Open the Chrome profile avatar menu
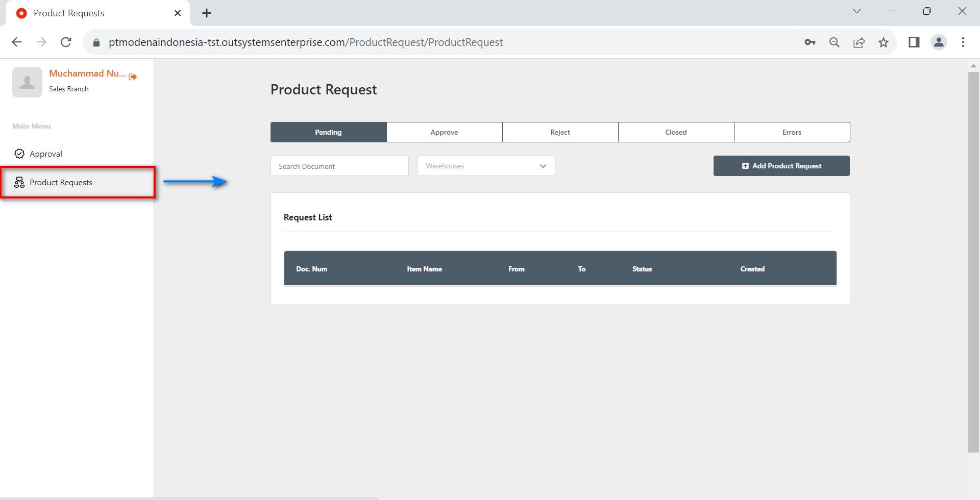The image size is (980, 500). tap(939, 42)
